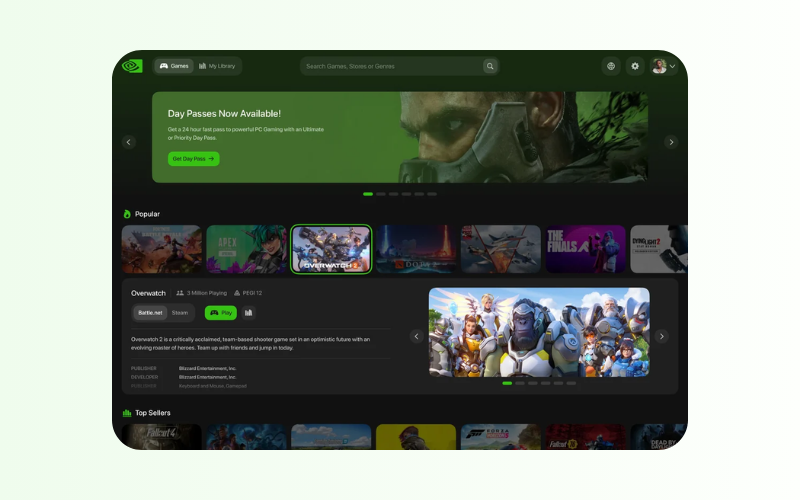Select second hero banner pagination dot
The image size is (800, 500).
381,194
